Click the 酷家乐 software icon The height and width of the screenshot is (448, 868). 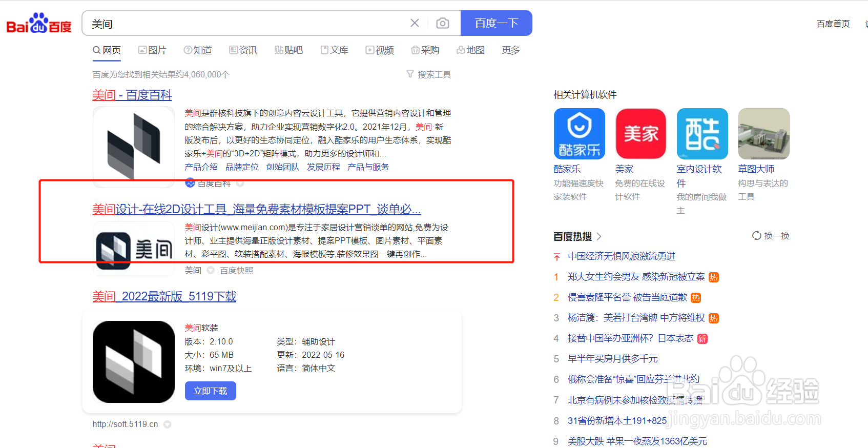(580, 134)
